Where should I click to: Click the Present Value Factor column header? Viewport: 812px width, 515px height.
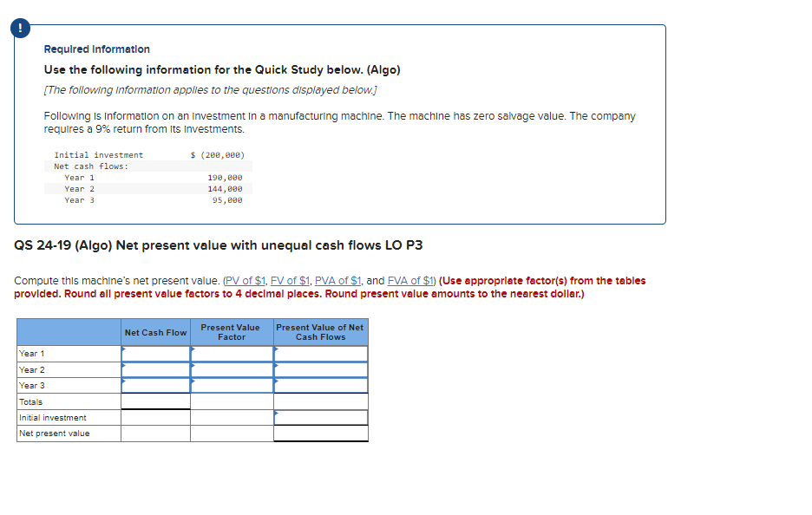232,332
